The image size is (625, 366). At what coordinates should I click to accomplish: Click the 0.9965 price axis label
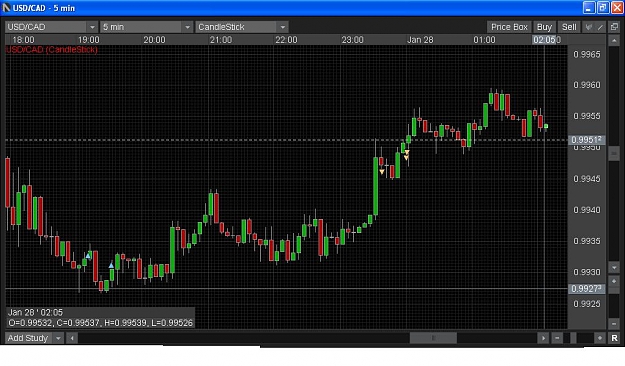click(586, 54)
